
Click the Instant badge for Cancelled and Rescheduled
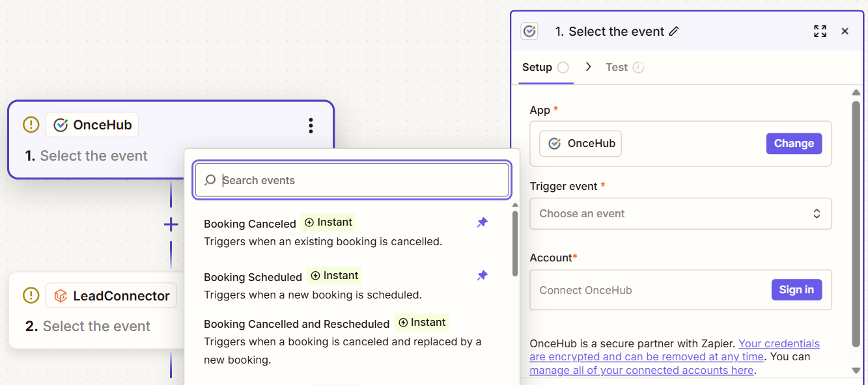[x=422, y=323]
